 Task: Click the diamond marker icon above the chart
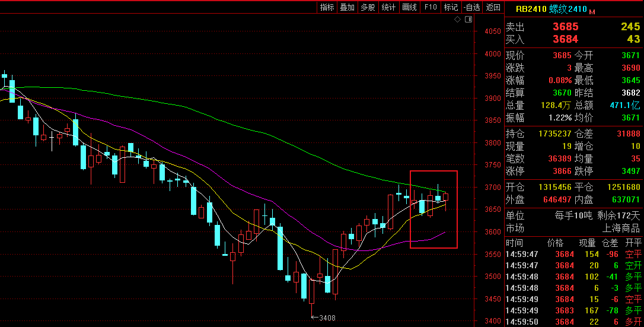458,20
